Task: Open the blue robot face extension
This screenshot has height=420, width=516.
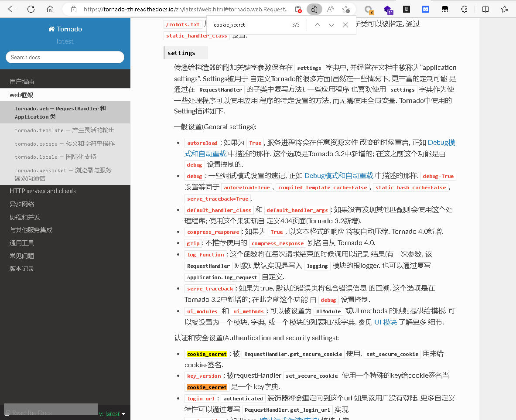Action: 426,9
